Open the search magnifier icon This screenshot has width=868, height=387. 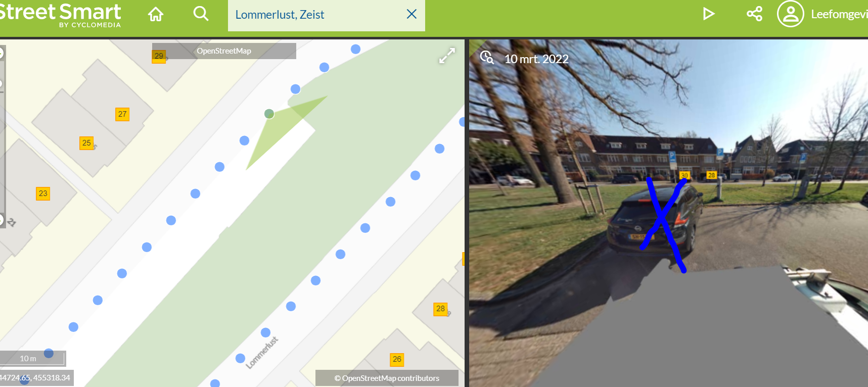pyautogui.click(x=201, y=14)
